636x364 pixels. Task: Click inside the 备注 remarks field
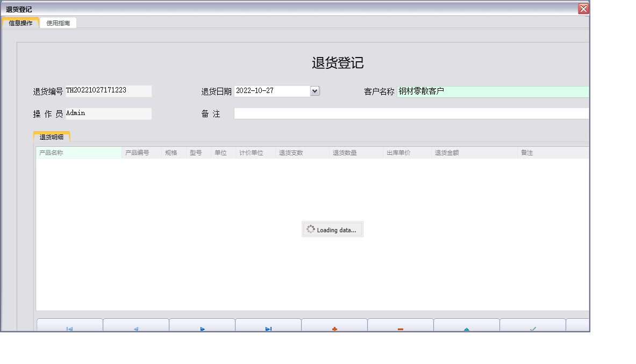[376, 113]
